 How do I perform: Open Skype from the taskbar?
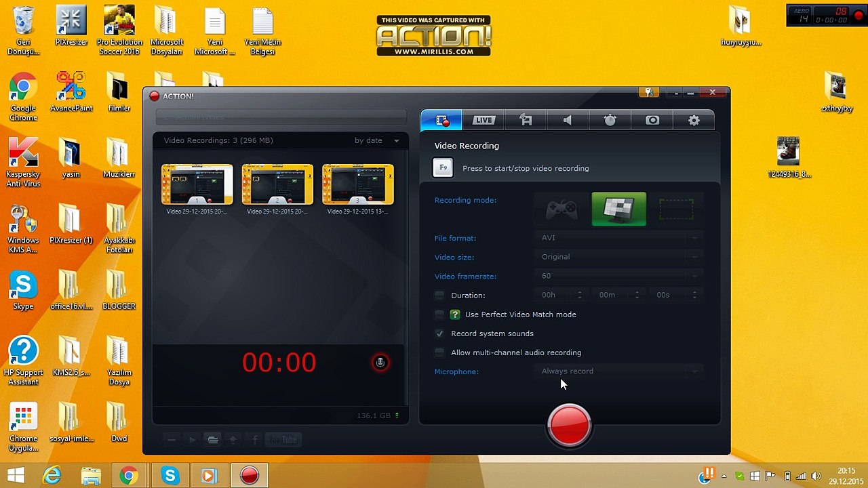point(170,475)
